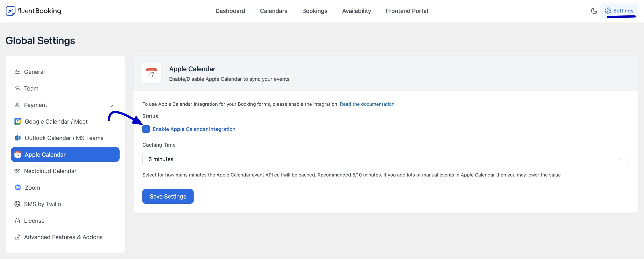The height and width of the screenshot is (259, 644).
Task: Open Nextcloud Calendar settings
Action: click(x=65, y=171)
